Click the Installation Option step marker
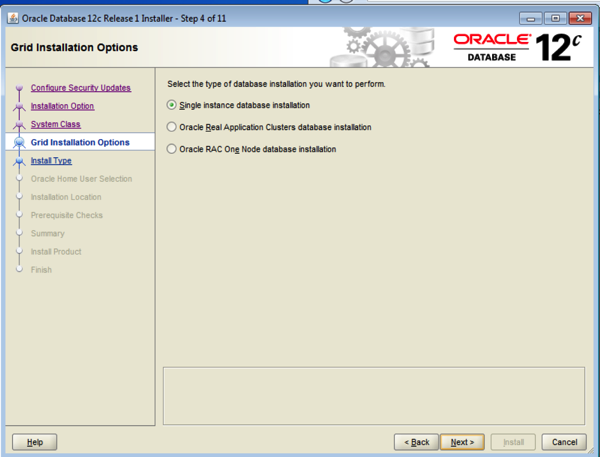The height and width of the screenshot is (457, 600). tap(19, 106)
